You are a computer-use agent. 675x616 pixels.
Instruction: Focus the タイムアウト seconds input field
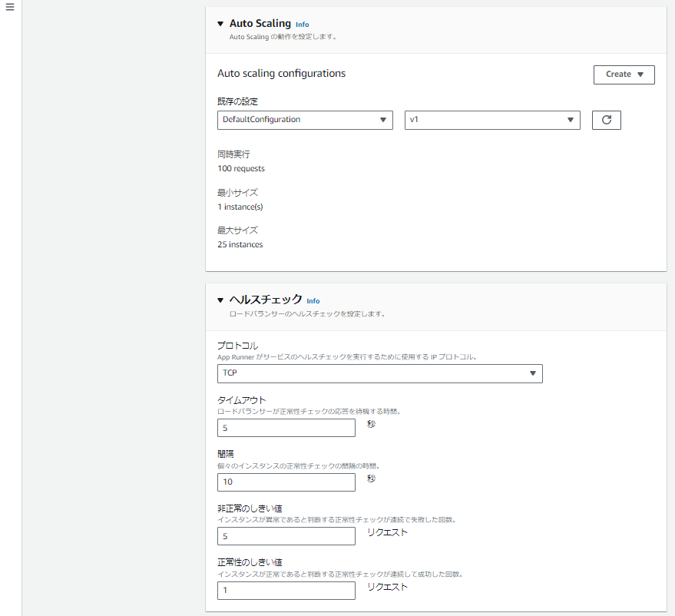click(x=286, y=428)
